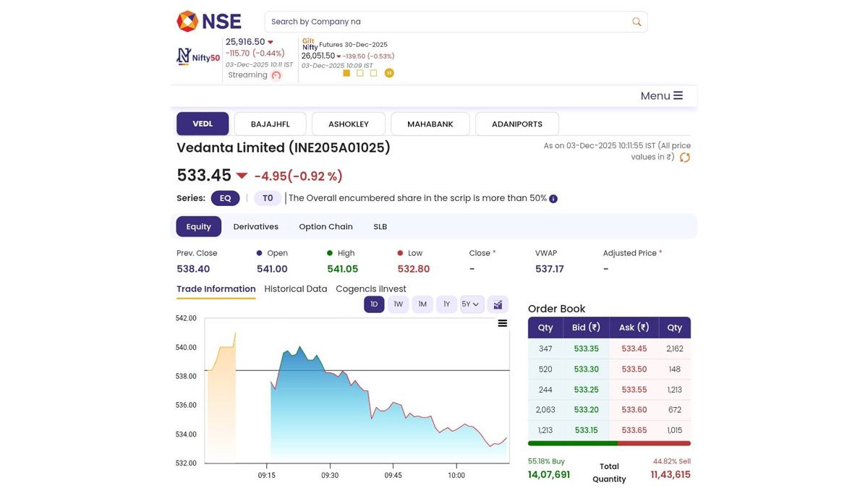Open the chart hamburger menu icon
The height and width of the screenshot is (488, 868).
(502, 323)
